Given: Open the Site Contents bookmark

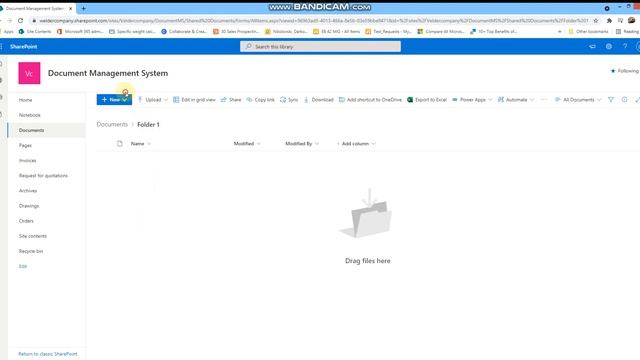Looking at the screenshot, I should pyautogui.click(x=35, y=31).
